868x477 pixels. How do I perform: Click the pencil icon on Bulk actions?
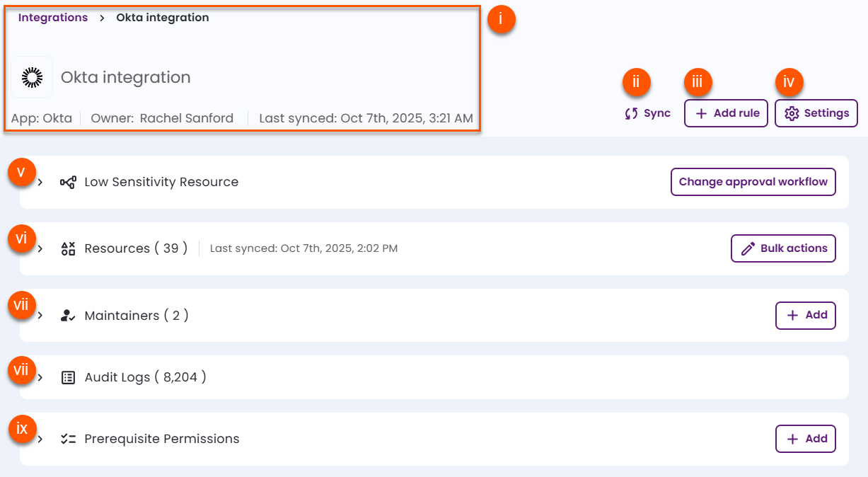pyautogui.click(x=749, y=248)
